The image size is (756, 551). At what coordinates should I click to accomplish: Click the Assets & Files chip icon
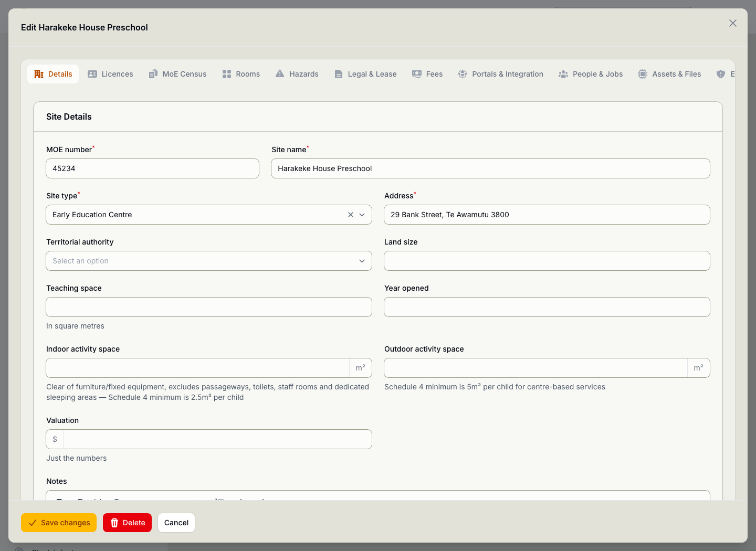coord(643,74)
